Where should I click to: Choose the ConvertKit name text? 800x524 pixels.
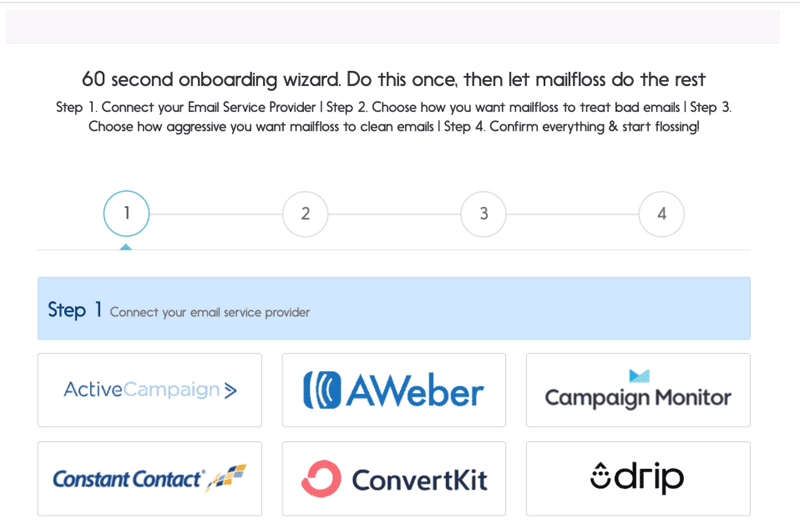420,480
